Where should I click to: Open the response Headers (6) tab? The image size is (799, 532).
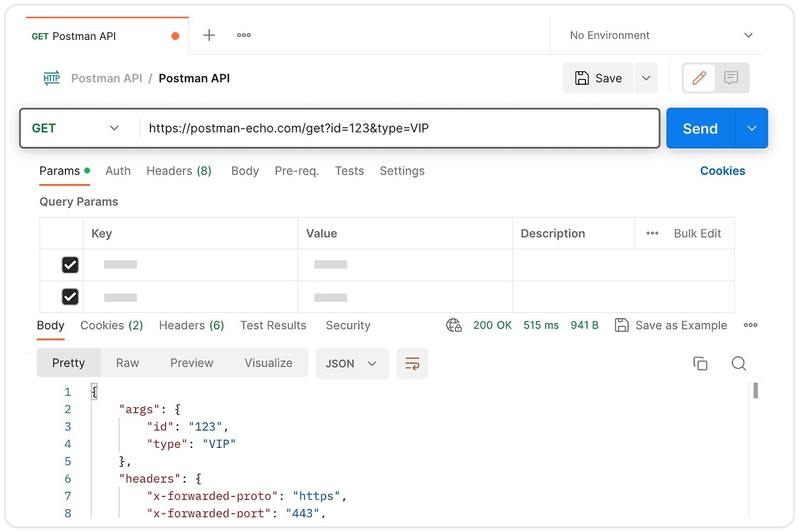pos(192,325)
